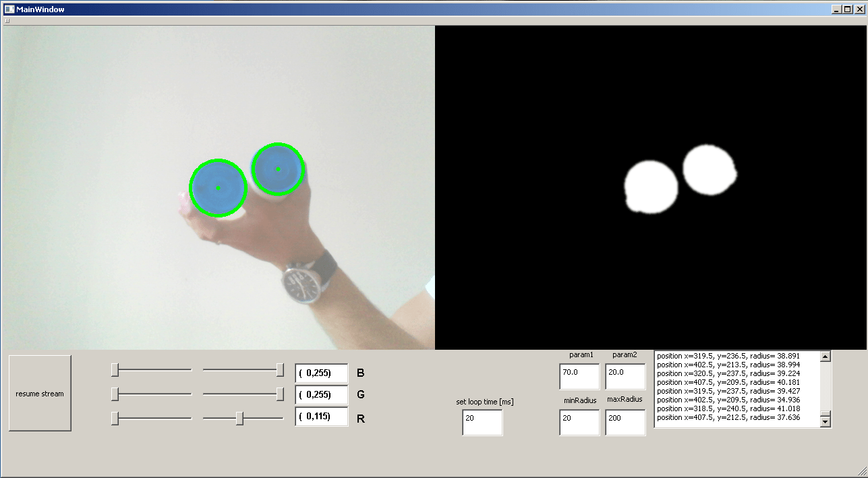Click the param2 value box showing 20.0
The height and width of the screenshot is (478, 868).
[x=625, y=377]
